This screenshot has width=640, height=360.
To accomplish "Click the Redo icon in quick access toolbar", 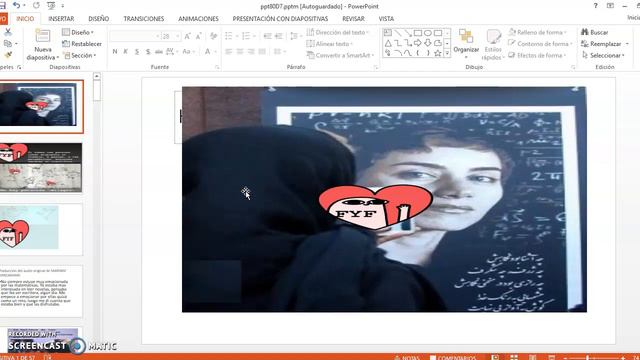I will click(x=36, y=5).
